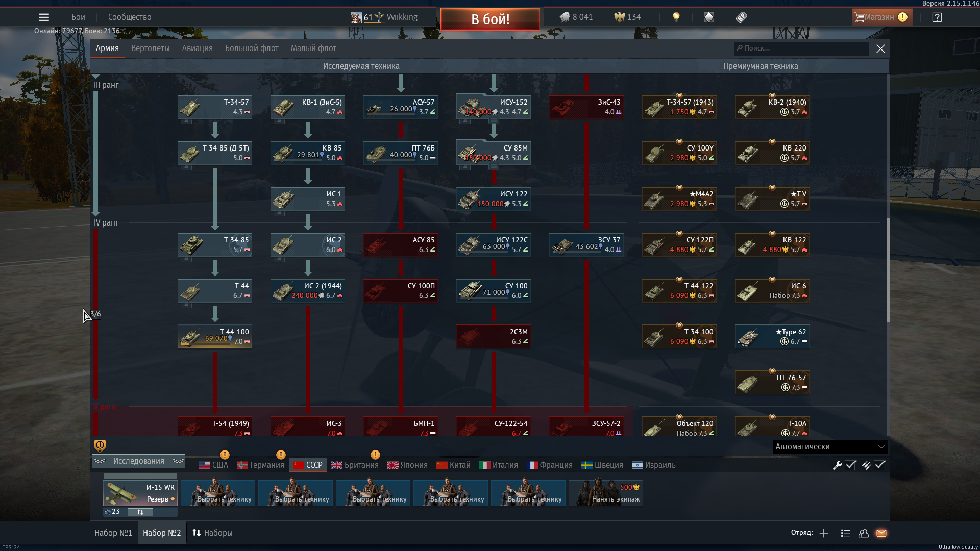Click the Поиск search field
Viewport: 980px width, 551px height.
tap(801, 48)
